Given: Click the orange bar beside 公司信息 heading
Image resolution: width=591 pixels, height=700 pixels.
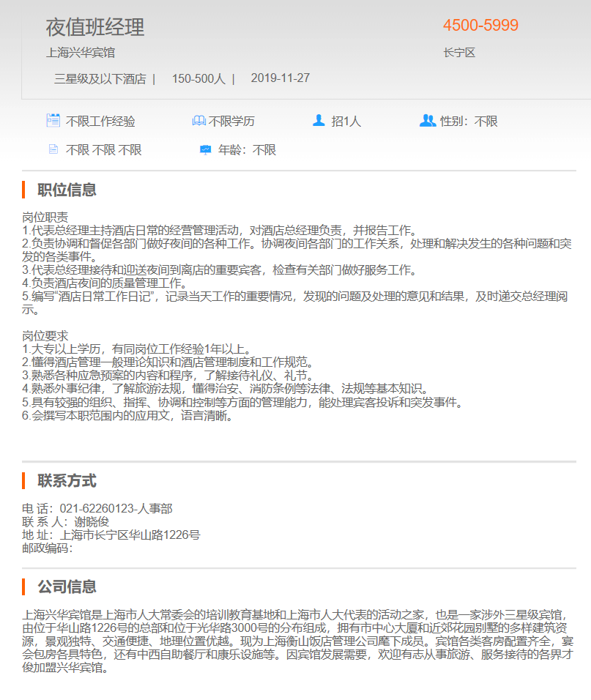Looking at the screenshot, I should 23,587.
